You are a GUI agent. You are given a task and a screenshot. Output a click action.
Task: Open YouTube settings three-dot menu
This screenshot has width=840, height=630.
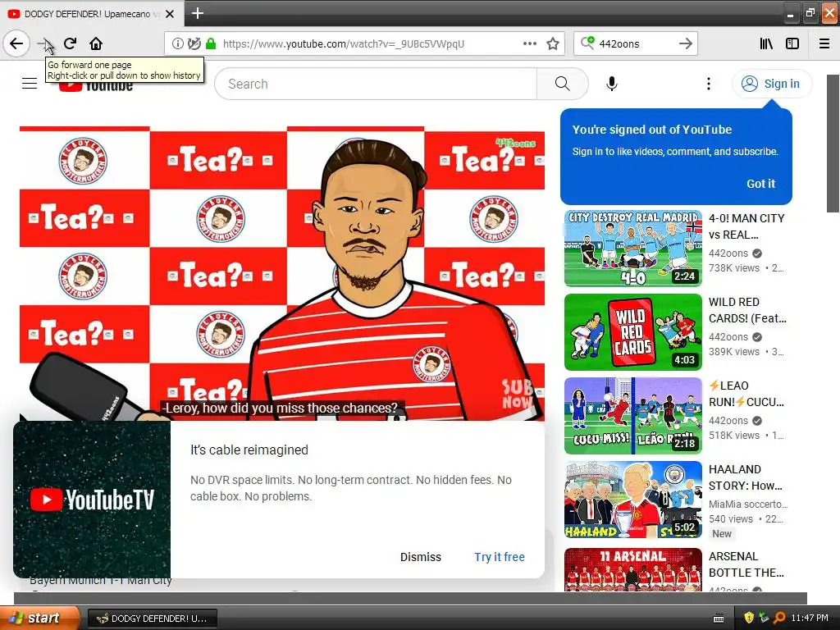(708, 84)
